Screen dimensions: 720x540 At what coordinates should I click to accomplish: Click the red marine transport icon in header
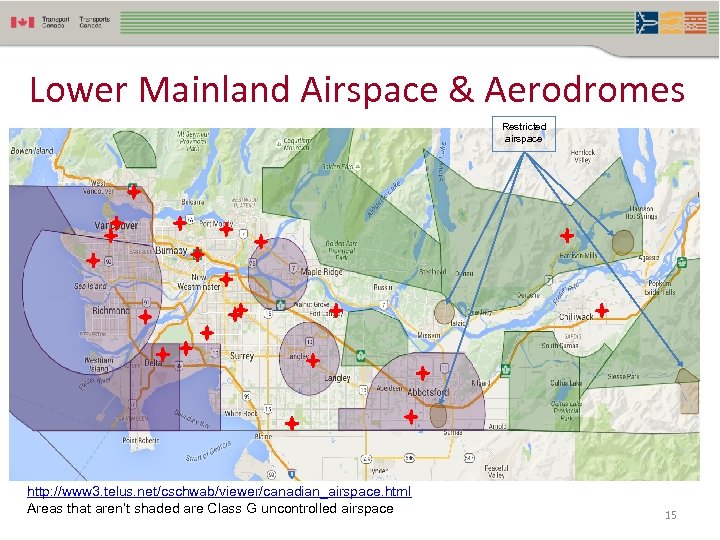695,22
